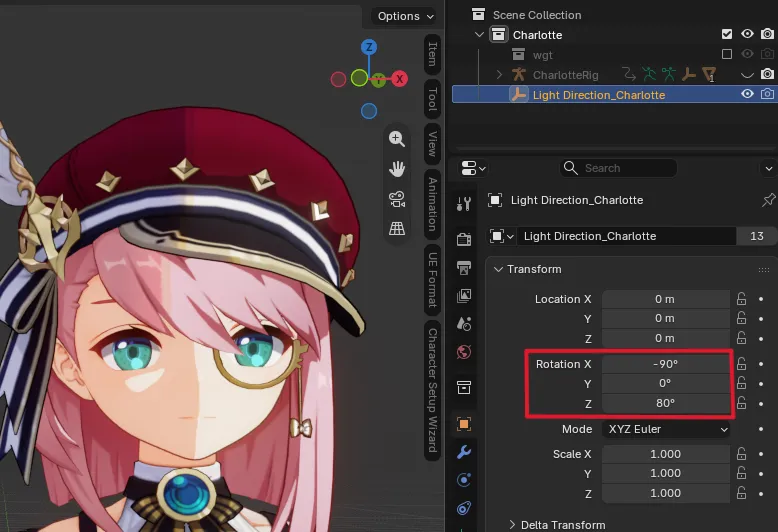Open properties editor type dropdown

point(473,168)
